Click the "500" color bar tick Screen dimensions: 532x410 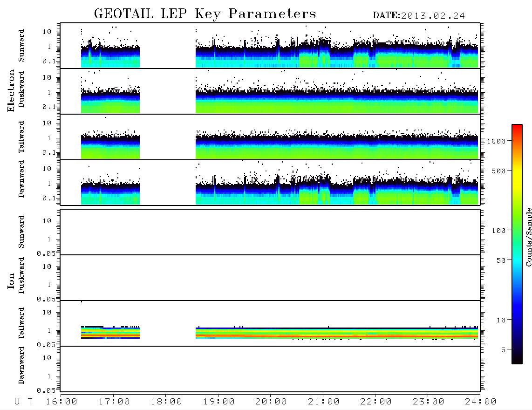pyautogui.click(x=499, y=171)
